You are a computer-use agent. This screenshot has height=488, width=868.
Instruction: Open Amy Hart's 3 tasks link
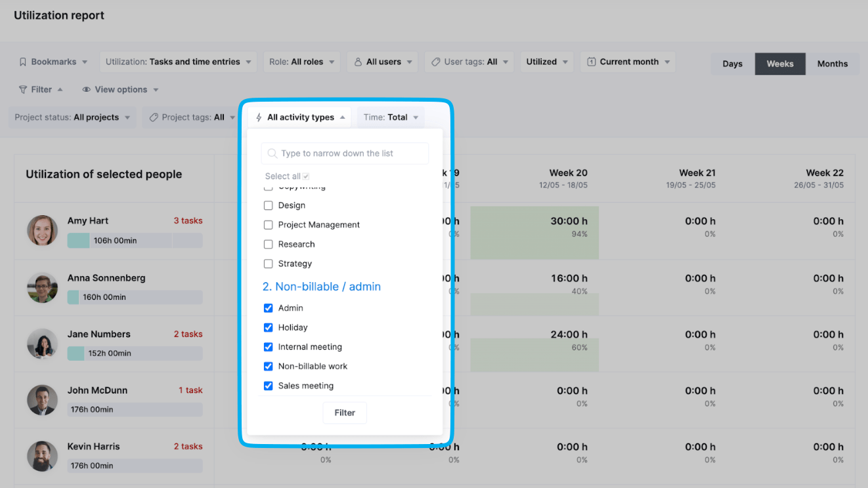(188, 221)
